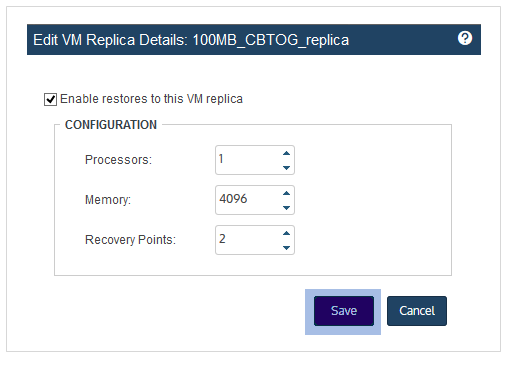This screenshot has height=373, width=529.
Task: Select the Memory field showing 4096
Action: click(x=249, y=200)
